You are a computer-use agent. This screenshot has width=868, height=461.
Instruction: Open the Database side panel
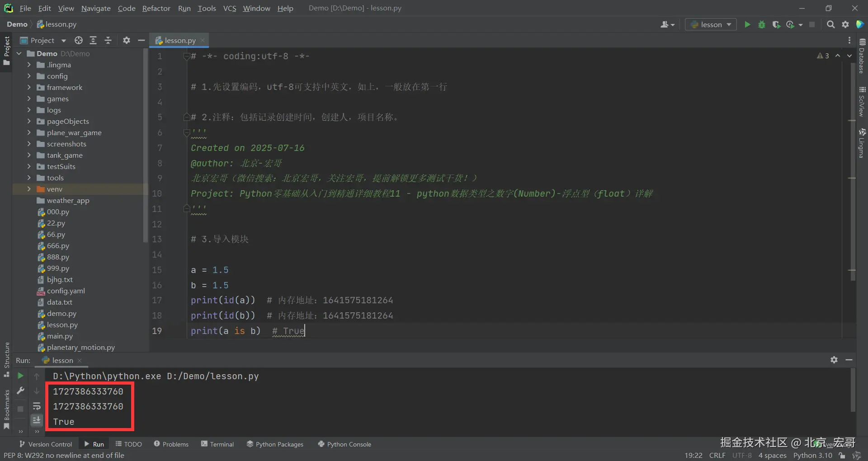point(862,55)
